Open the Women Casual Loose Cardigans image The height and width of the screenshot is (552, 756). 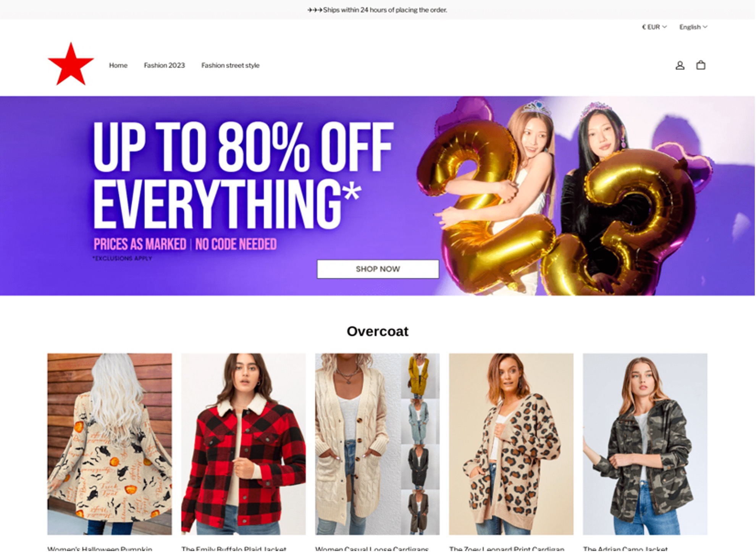378,445
